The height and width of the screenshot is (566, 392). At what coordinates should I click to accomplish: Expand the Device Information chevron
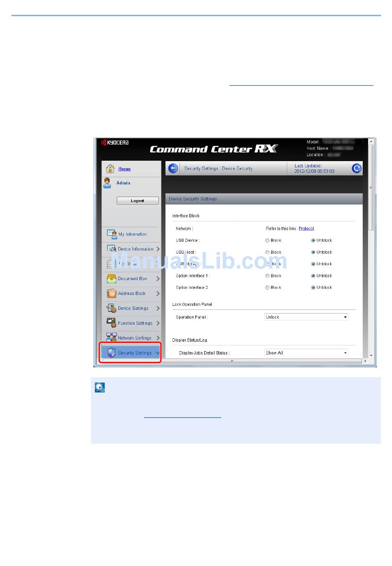click(158, 249)
